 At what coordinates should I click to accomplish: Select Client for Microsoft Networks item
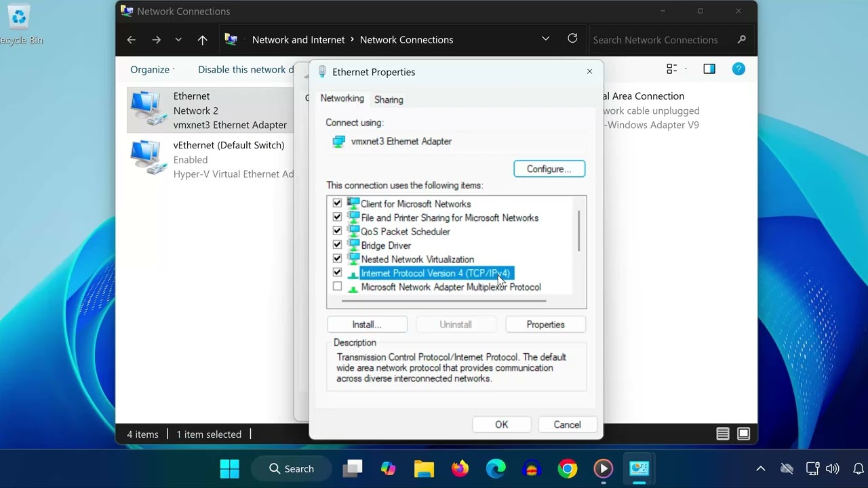click(416, 204)
